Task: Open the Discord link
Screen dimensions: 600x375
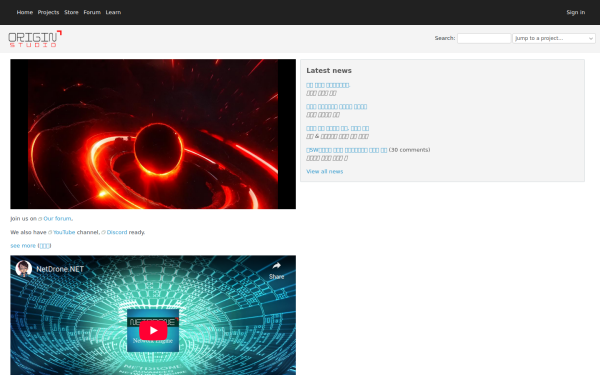Action: coord(117,232)
